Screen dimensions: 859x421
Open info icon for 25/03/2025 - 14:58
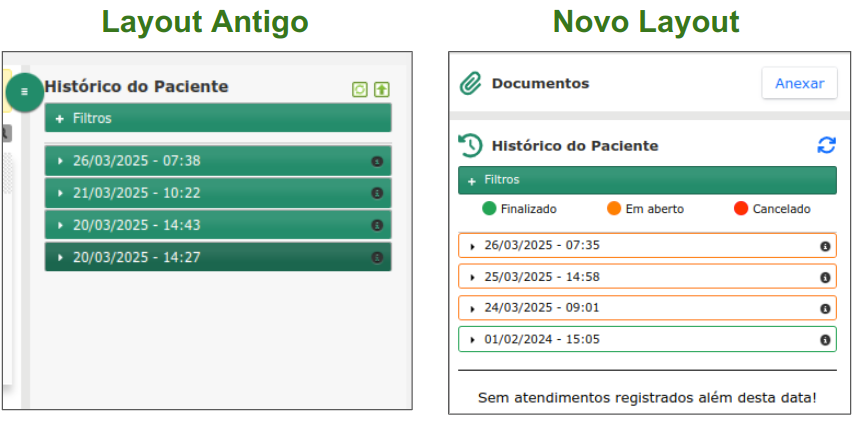(825, 278)
